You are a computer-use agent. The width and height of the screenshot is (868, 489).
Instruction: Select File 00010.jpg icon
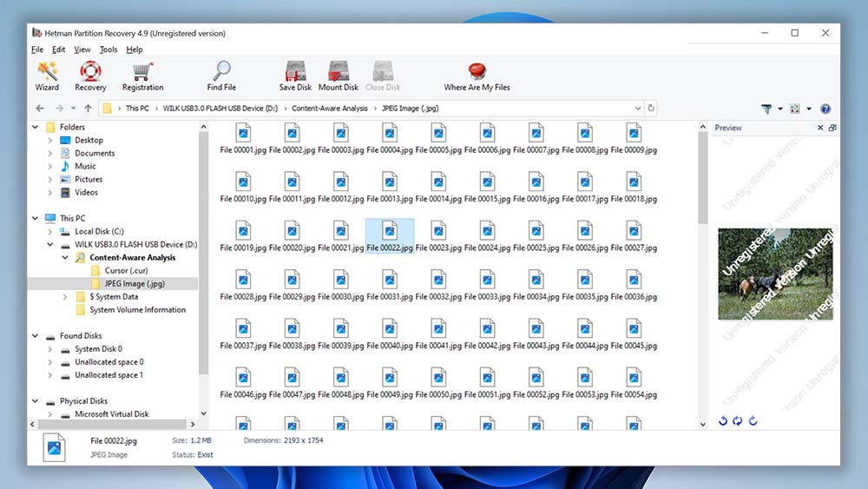pyautogui.click(x=243, y=182)
